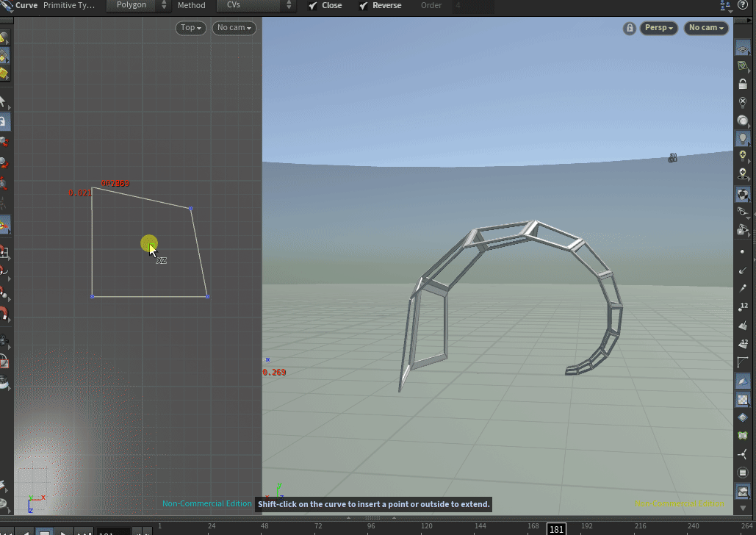Open the CVs method dropdown
The height and width of the screenshot is (535, 756).
coord(256,5)
